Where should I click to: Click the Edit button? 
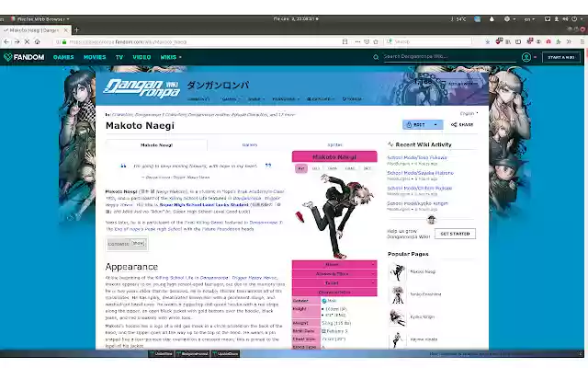(416, 125)
